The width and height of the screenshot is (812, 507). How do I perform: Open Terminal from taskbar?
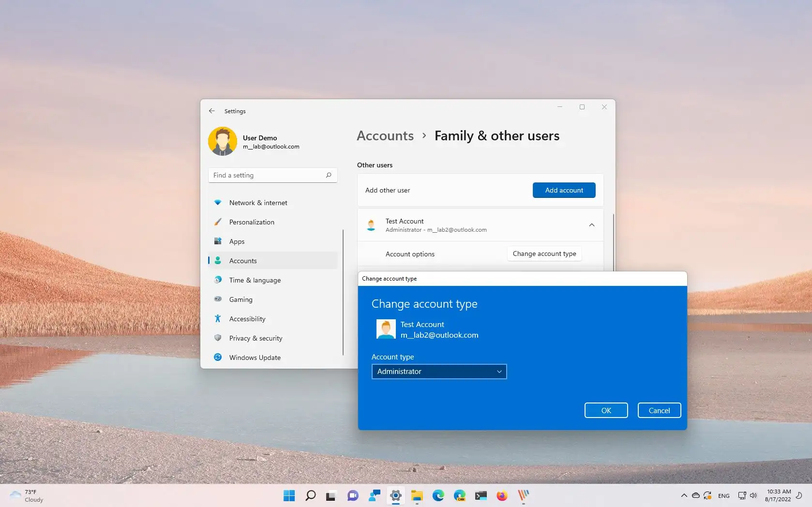click(481, 495)
